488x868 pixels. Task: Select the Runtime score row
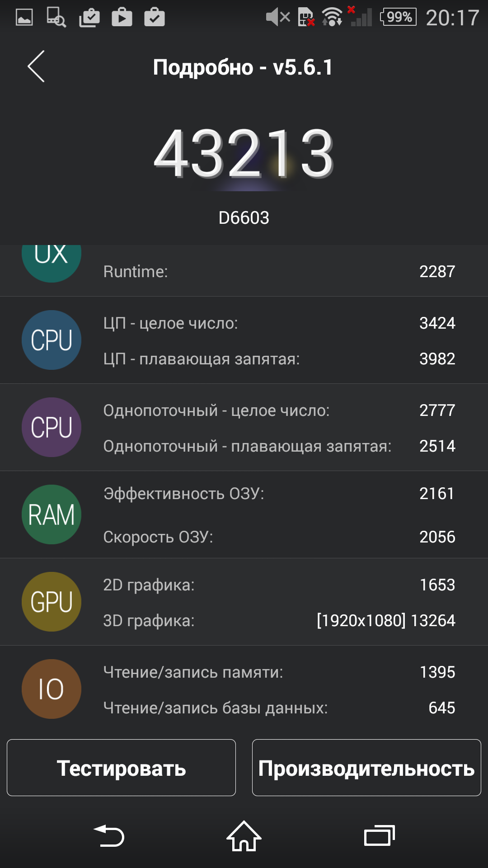pyautogui.click(x=279, y=271)
